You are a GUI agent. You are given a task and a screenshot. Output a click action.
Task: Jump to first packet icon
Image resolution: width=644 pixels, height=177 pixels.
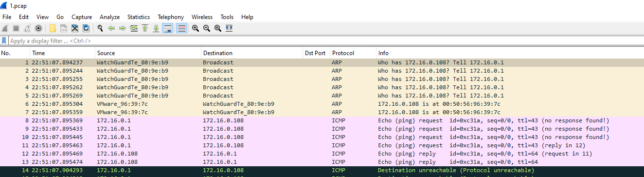(145, 28)
